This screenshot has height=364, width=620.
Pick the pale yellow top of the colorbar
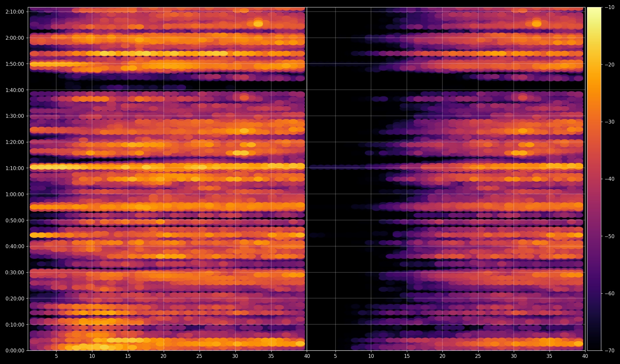click(594, 10)
